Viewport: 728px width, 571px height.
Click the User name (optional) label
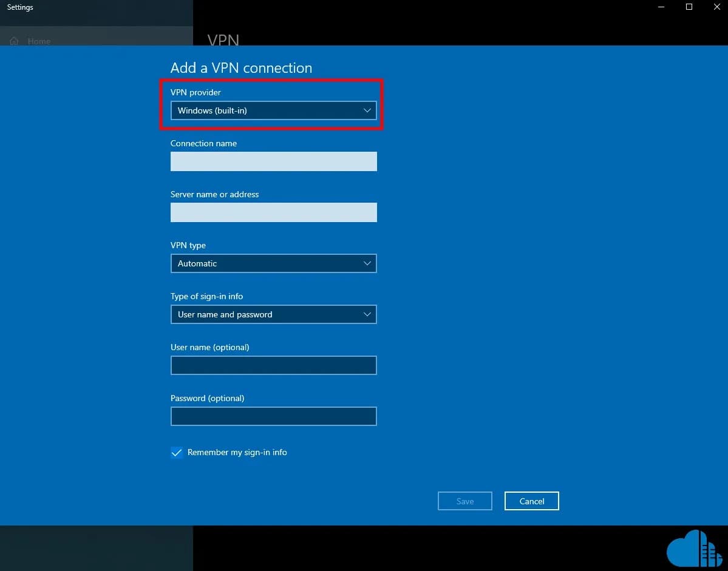click(210, 348)
